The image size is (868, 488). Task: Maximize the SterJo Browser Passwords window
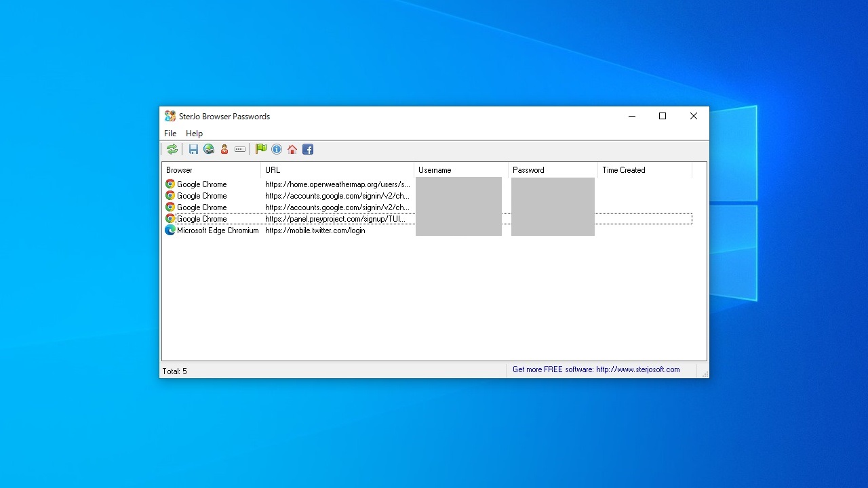coord(663,116)
